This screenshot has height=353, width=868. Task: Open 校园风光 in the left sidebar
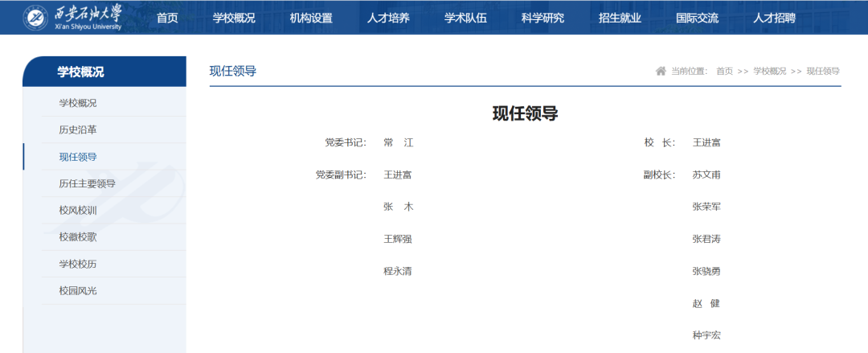click(x=78, y=290)
